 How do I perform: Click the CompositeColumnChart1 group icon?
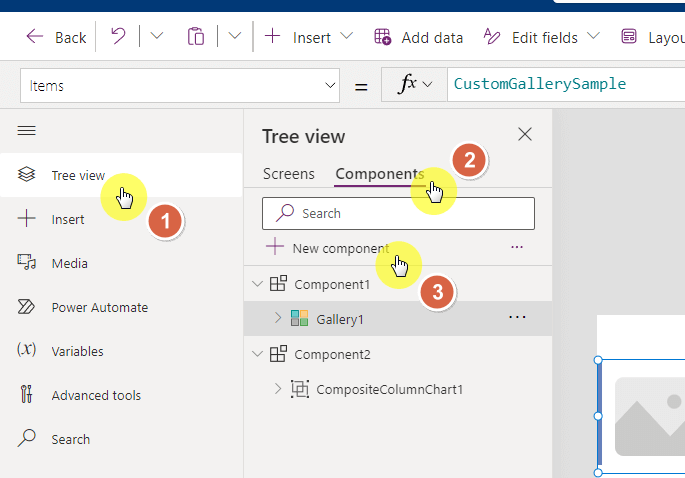pos(300,388)
